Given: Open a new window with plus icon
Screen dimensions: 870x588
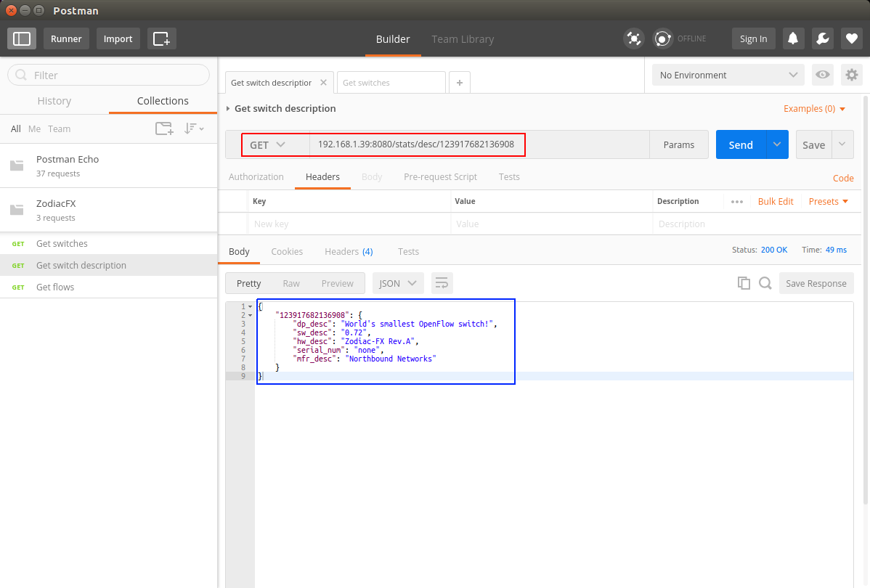Looking at the screenshot, I should [x=161, y=38].
